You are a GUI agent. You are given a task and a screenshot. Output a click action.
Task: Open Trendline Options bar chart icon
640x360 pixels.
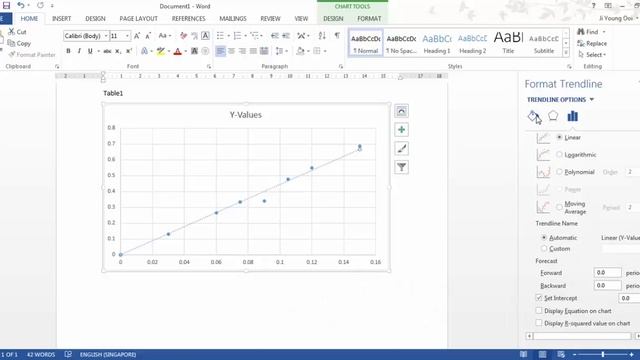click(573, 116)
